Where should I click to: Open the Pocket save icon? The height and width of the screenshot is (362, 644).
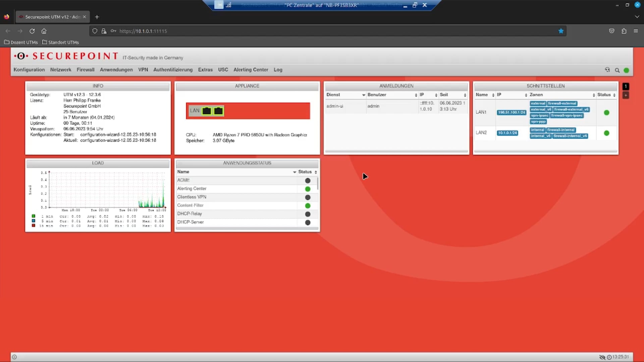tap(612, 31)
